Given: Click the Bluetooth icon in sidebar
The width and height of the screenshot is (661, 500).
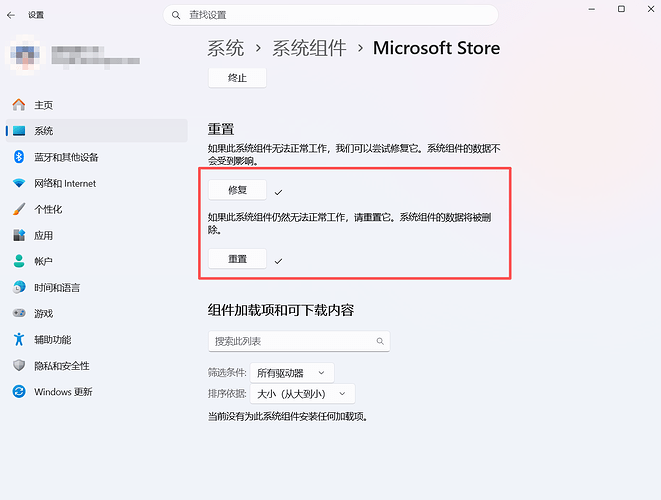Looking at the screenshot, I should (19, 157).
